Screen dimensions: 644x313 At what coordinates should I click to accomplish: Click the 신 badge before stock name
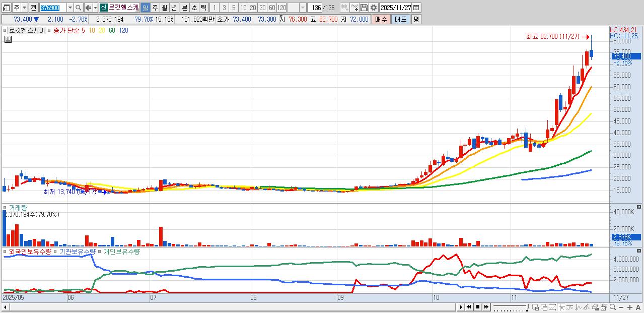(x=103, y=8)
